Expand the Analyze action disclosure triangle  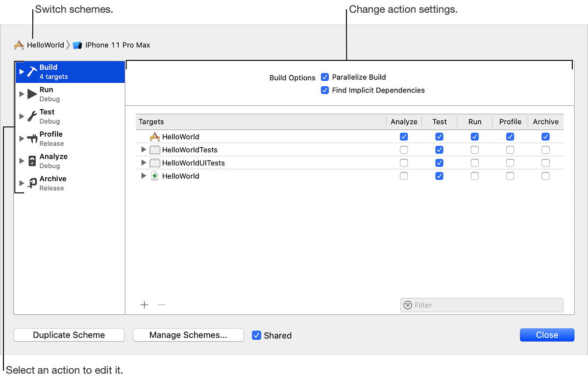[x=22, y=161]
